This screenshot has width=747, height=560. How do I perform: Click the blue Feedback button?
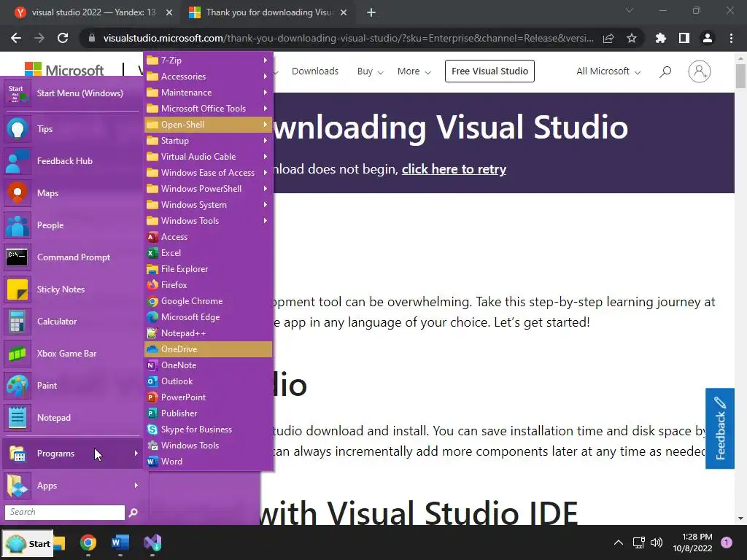coord(720,429)
